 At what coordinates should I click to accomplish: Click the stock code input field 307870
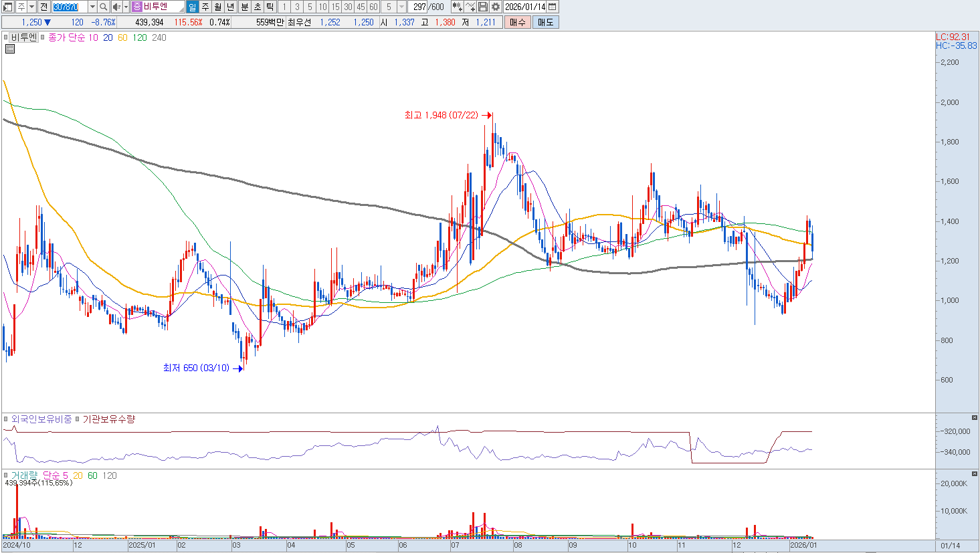click(70, 7)
